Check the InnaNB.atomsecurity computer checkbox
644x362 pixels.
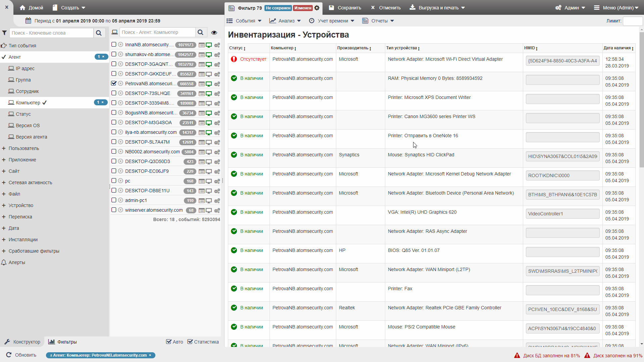114,44
